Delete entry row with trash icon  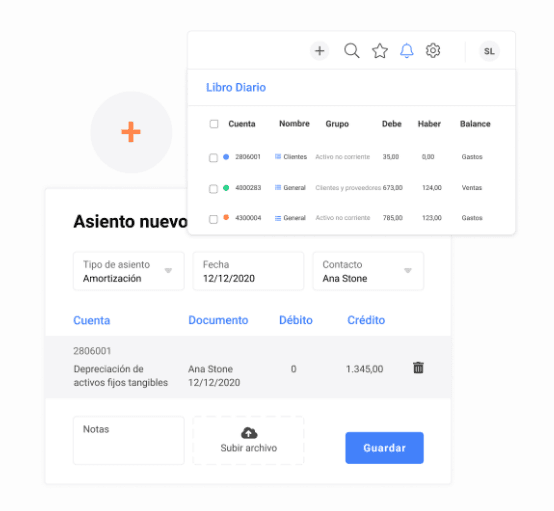(418, 368)
